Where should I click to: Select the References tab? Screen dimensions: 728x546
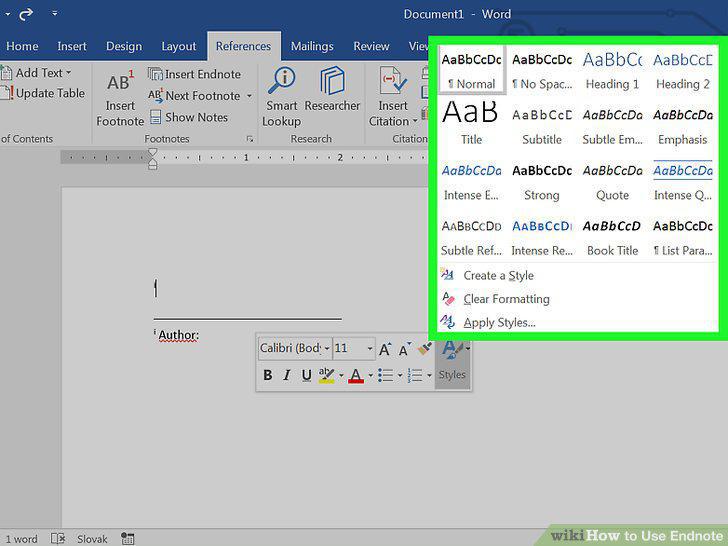243,46
